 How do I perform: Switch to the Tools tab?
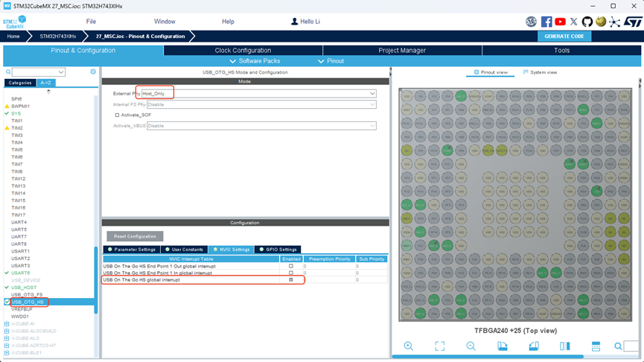click(x=561, y=50)
